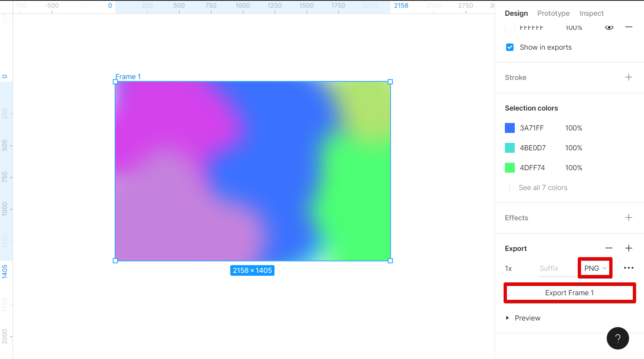Open the 1x export scale selector
Viewport: 644px width, 359px height.
(509, 269)
